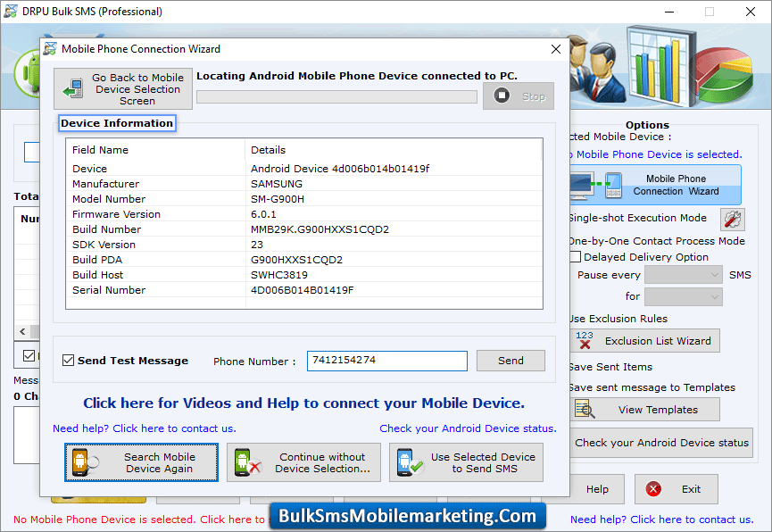Close the Mobile Phone Connection Wizard dialog
The image size is (772, 532).
click(556, 49)
